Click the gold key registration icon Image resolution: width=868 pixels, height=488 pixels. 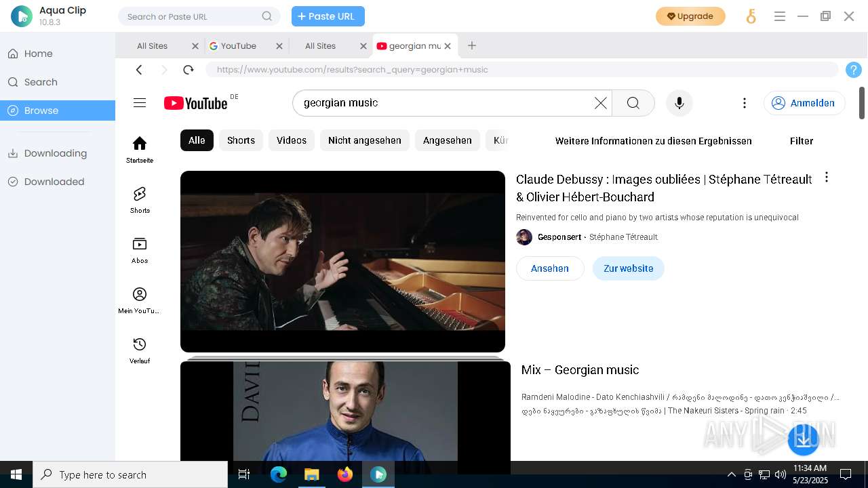coord(751,16)
